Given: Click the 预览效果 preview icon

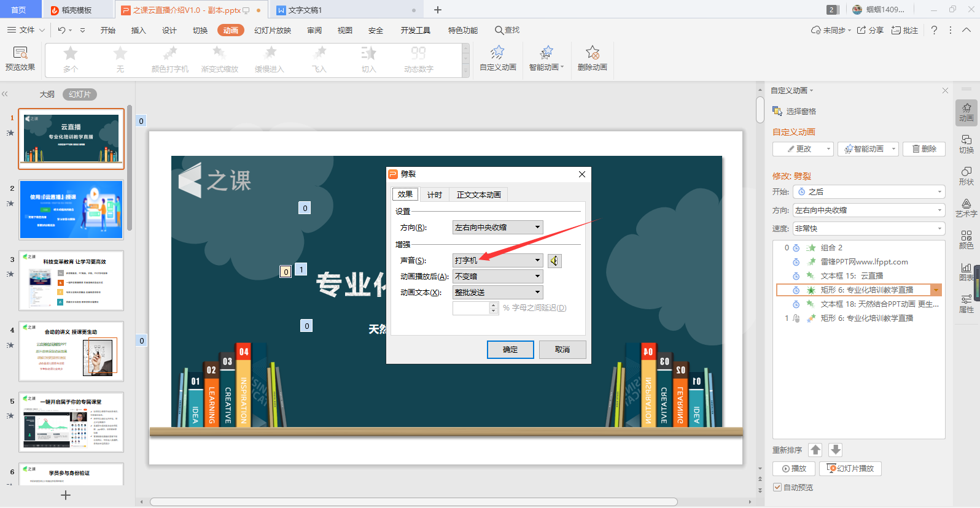Looking at the screenshot, I should tap(20, 53).
